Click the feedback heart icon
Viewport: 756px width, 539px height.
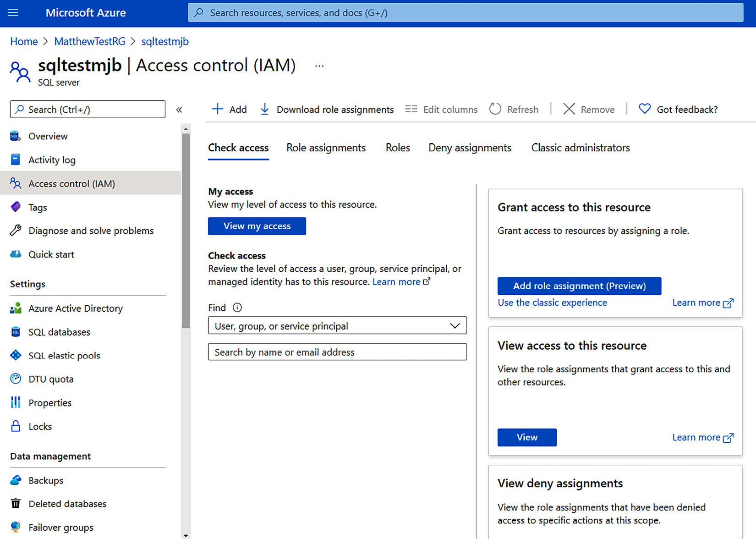[644, 109]
